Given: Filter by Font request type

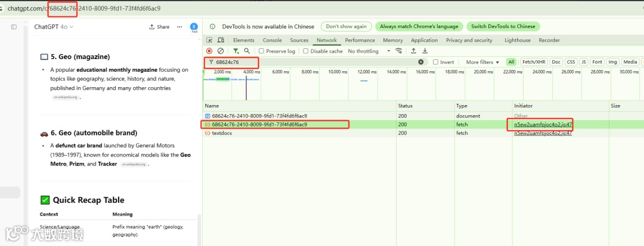Looking at the screenshot, I should [x=597, y=62].
